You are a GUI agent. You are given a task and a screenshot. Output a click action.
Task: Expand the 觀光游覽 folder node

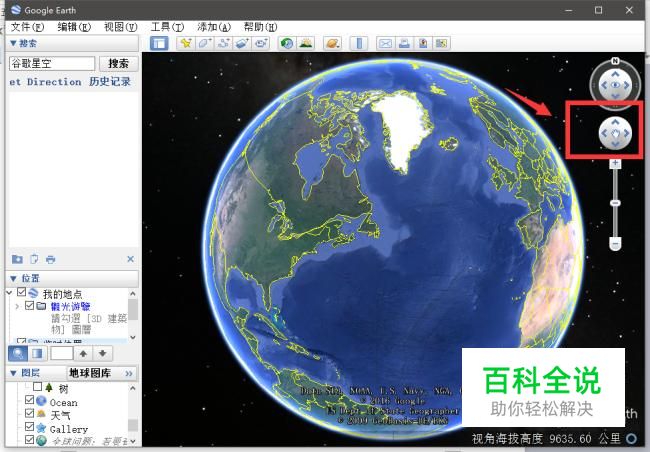[x=17, y=306]
